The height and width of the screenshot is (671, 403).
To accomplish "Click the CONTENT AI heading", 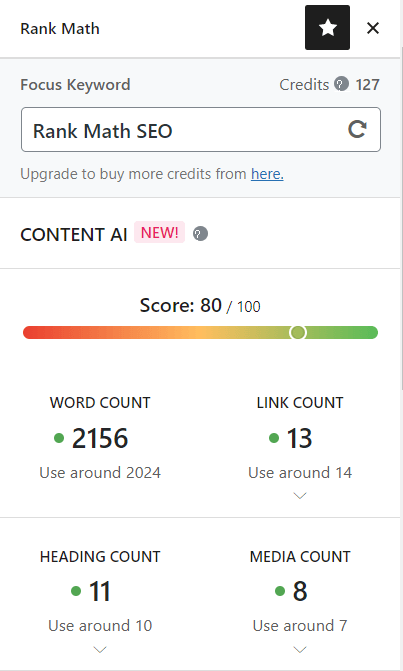I will tap(74, 235).
